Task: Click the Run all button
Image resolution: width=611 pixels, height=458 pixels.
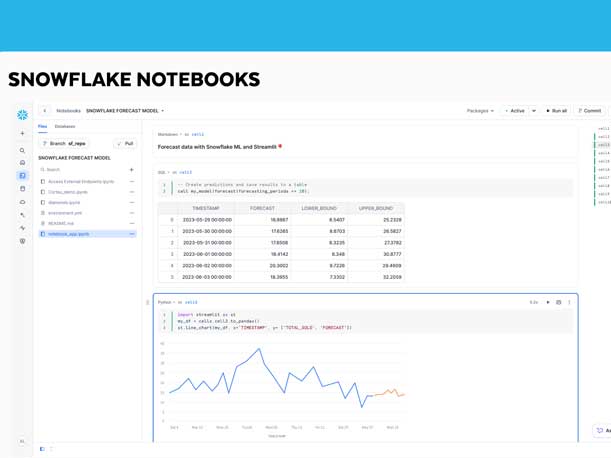Action: [557, 111]
